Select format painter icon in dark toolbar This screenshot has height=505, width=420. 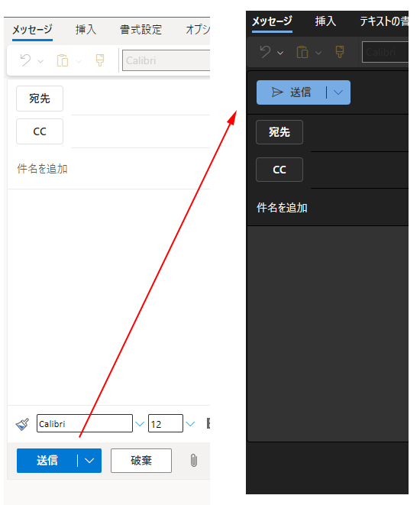[340, 52]
